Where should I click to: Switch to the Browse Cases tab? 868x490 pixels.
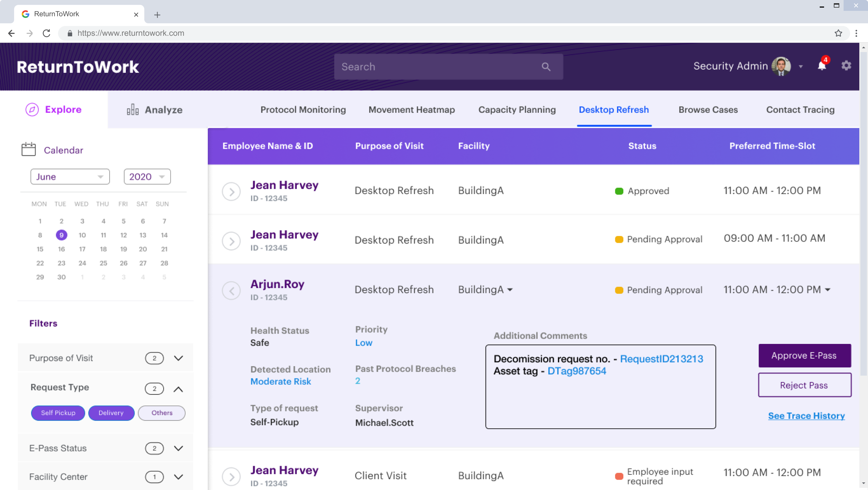click(x=708, y=110)
